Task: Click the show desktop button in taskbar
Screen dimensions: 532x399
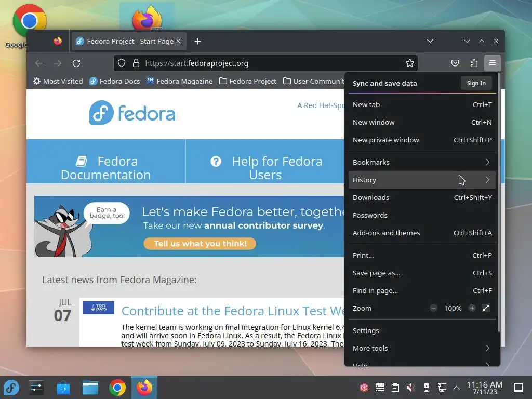Action: [x=518, y=388]
